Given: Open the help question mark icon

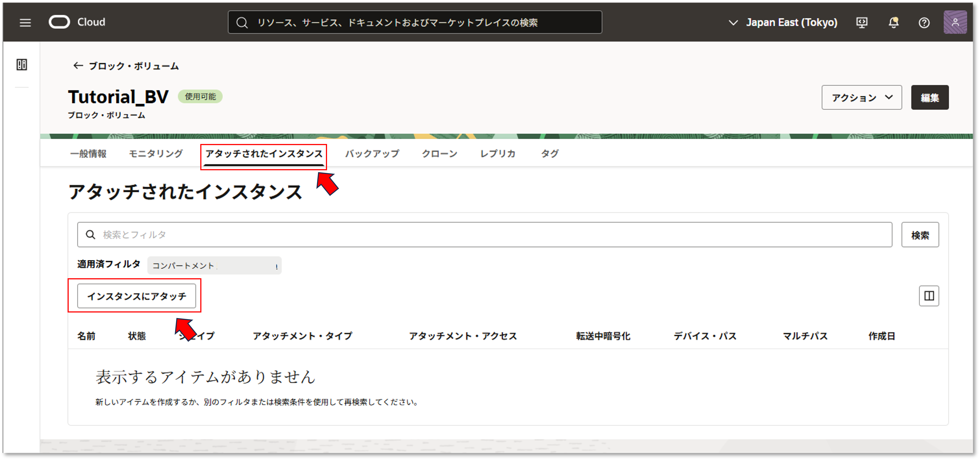Looking at the screenshot, I should (924, 23).
